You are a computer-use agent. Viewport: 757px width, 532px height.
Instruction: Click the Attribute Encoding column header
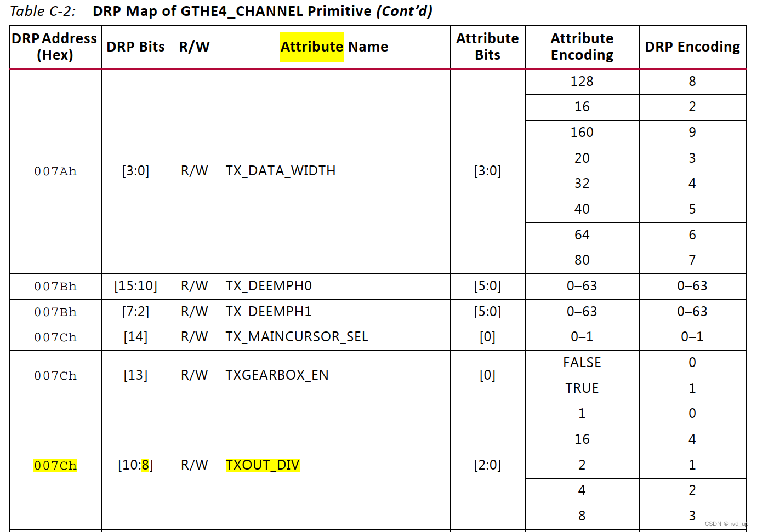(x=582, y=47)
